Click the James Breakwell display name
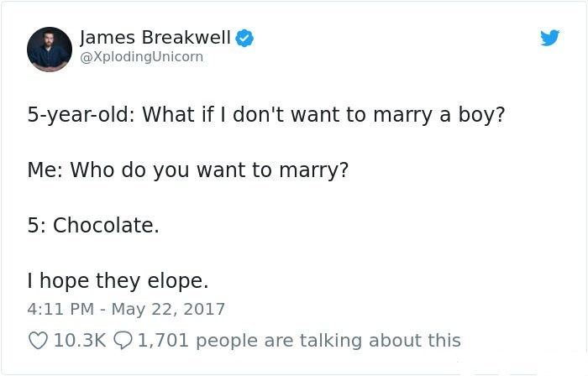The width and height of the screenshot is (588, 376). click(x=155, y=38)
